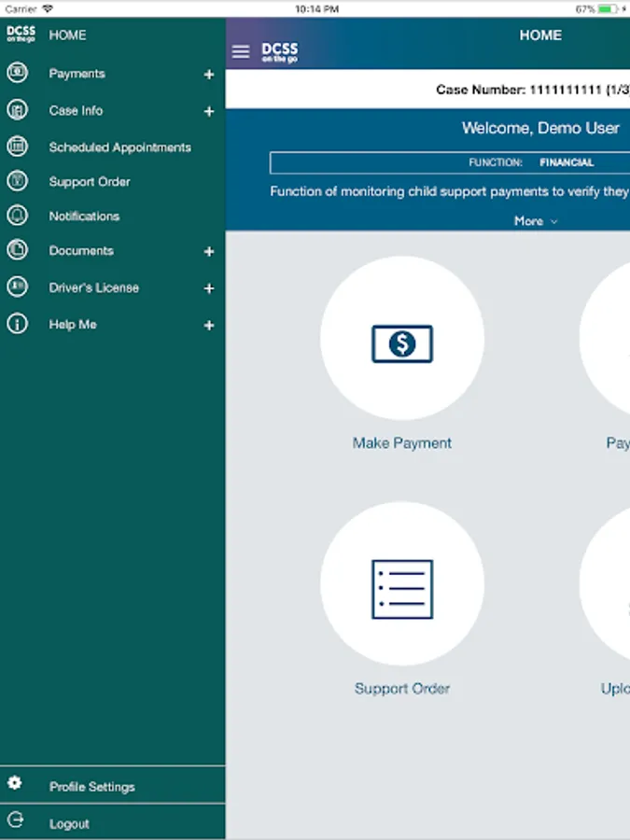Click the 10:14 PM clock
The width and height of the screenshot is (630, 840).
coord(316,9)
